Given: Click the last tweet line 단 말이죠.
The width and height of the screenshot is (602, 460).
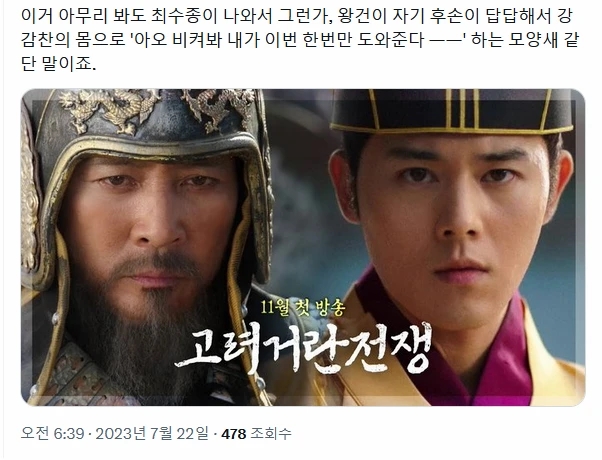Looking at the screenshot, I should coord(58,64).
